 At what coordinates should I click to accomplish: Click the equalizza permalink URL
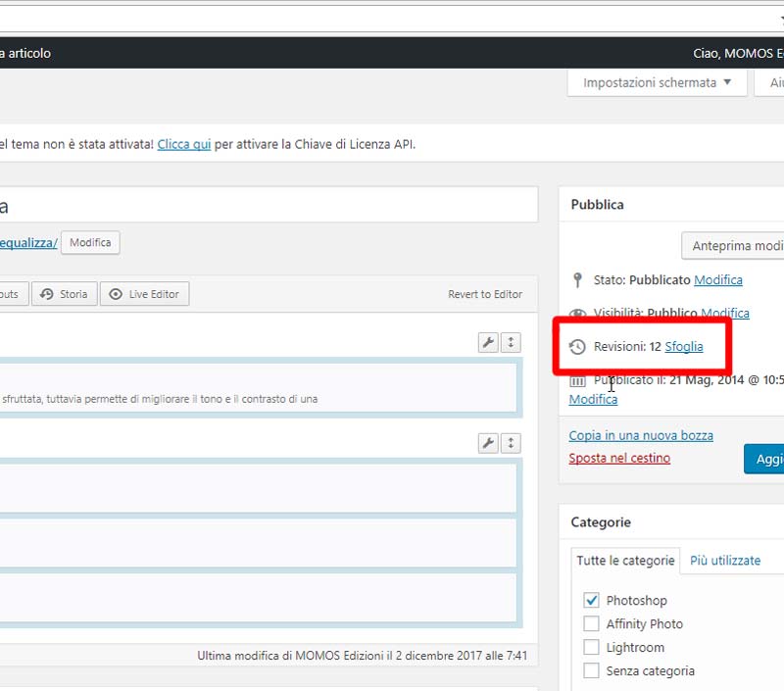(28, 243)
